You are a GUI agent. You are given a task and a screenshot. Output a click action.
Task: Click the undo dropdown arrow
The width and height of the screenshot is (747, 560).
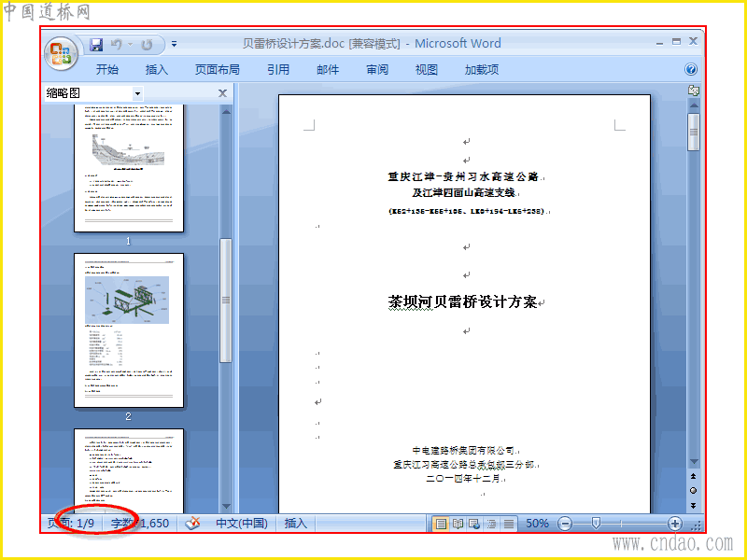pos(130,44)
